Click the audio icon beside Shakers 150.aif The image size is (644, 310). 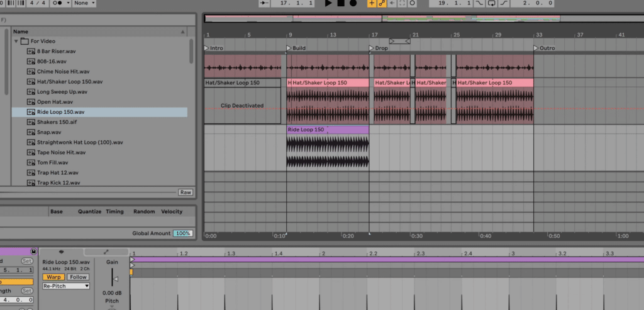pyautogui.click(x=30, y=123)
